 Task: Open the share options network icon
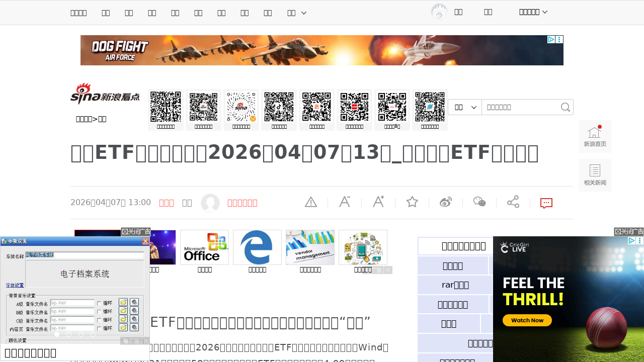(x=513, y=201)
